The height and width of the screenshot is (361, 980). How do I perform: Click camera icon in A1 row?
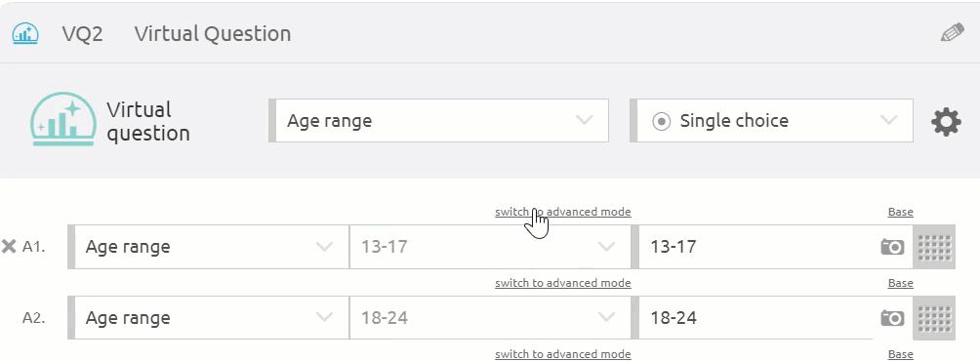pyautogui.click(x=892, y=247)
